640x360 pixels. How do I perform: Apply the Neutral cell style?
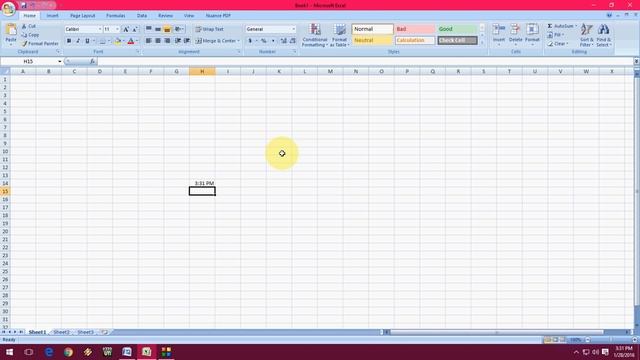372,40
